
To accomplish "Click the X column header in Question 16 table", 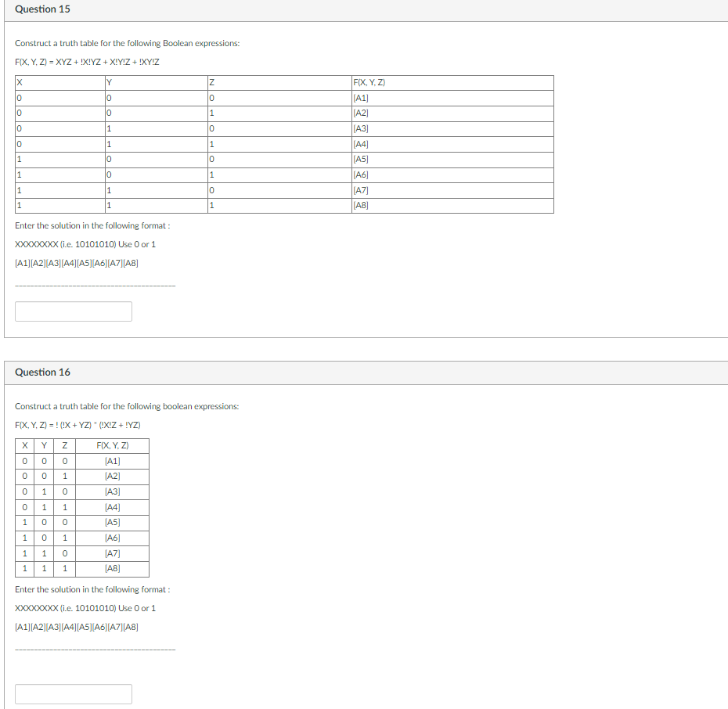I will point(24,445).
